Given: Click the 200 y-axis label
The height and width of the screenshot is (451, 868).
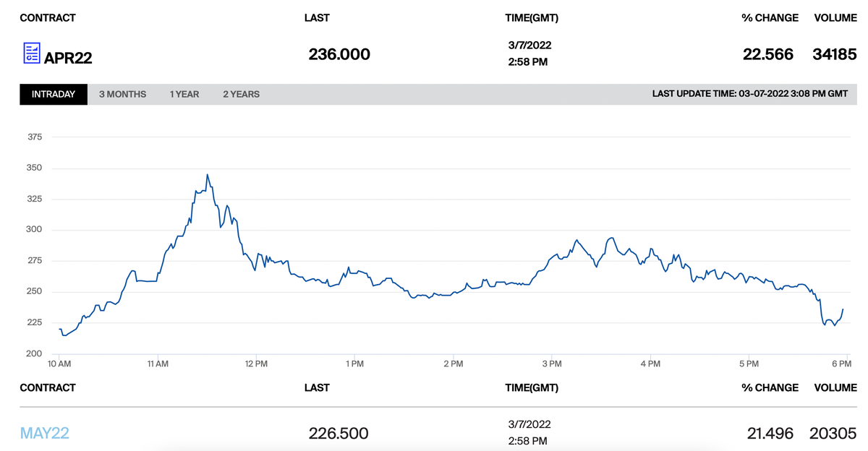Looking at the screenshot, I should pyautogui.click(x=35, y=353).
